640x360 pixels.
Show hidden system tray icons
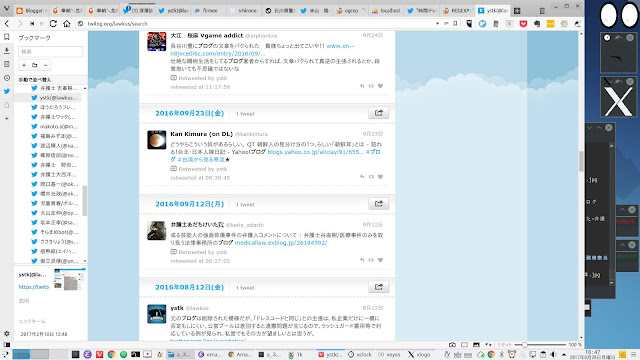[564, 354]
